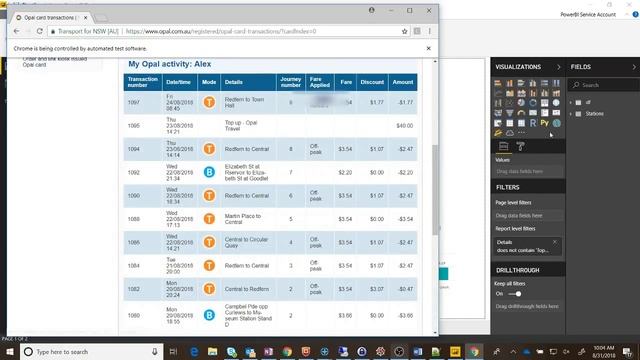Show hidden system tray icons
Image resolution: width=640 pixels, height=360 pixels.
[513, 351]
